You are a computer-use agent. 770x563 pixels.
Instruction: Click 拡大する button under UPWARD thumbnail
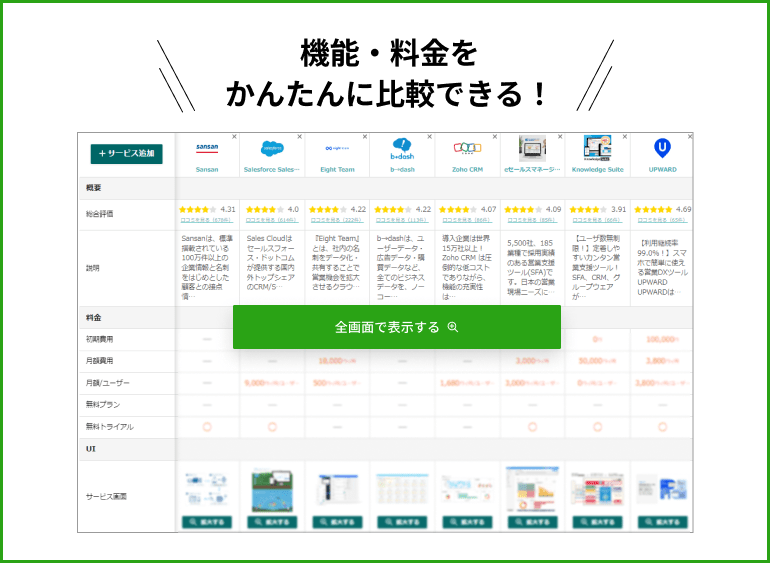pos(662,522)
